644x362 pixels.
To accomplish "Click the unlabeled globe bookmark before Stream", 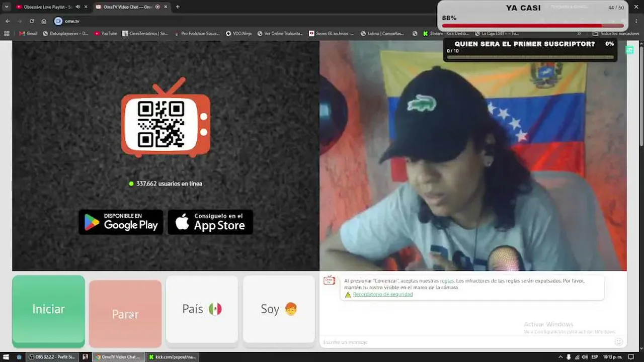I will coord(415,34).
